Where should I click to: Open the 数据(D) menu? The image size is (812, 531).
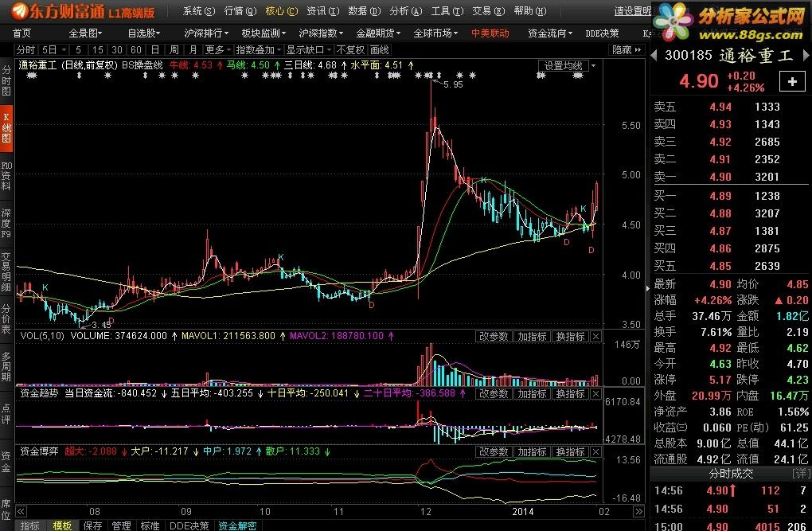(x=364, y=11)
